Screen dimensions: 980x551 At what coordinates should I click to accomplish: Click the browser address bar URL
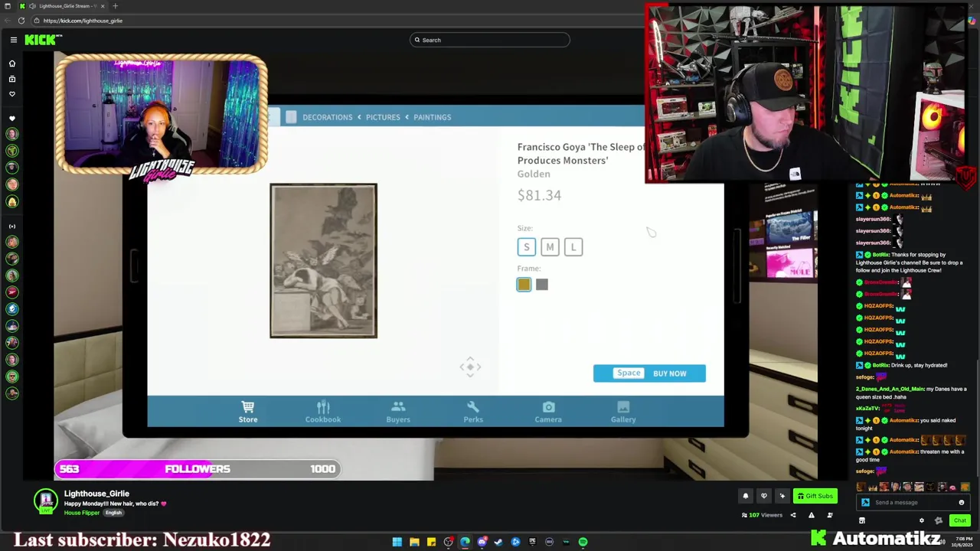[83, 21]
